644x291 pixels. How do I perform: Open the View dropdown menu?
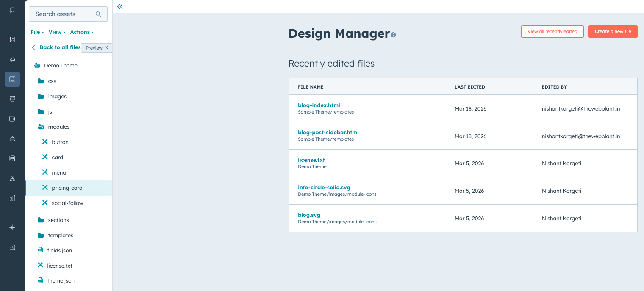pyautogui.click(x=57, y=32)
